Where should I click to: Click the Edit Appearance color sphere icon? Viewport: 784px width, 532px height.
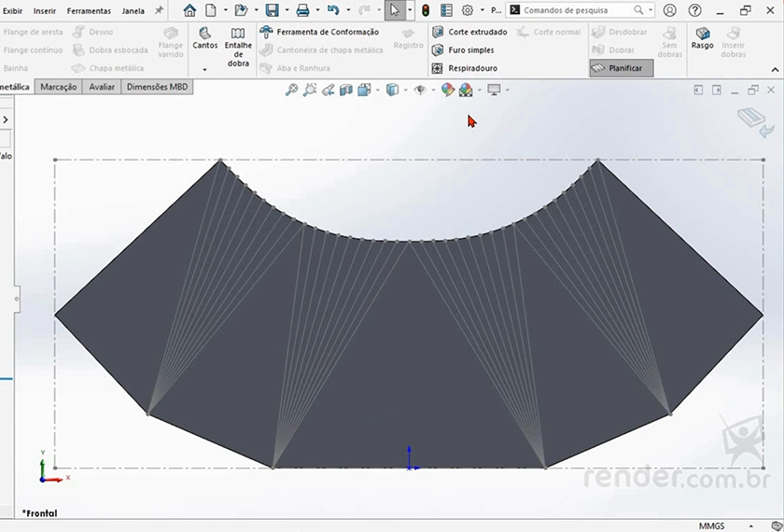coord(447,90)
